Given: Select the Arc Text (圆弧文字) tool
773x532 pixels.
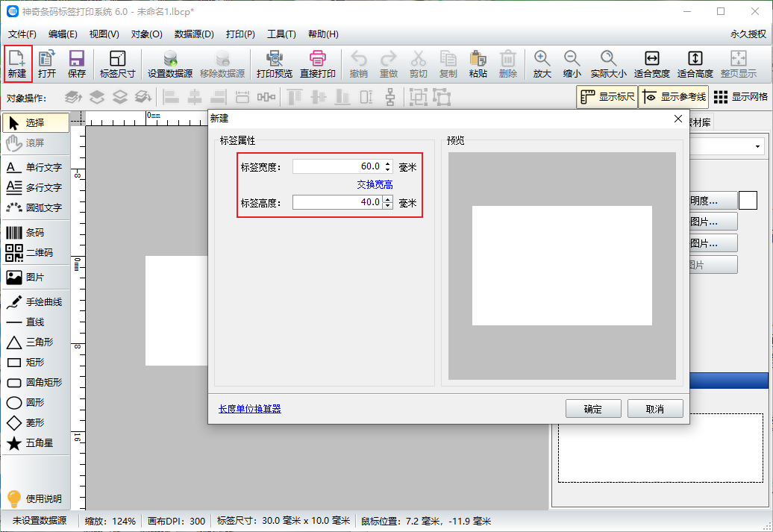Looking at the screenshot, I should pyautogui.click(x=35, y=207).
